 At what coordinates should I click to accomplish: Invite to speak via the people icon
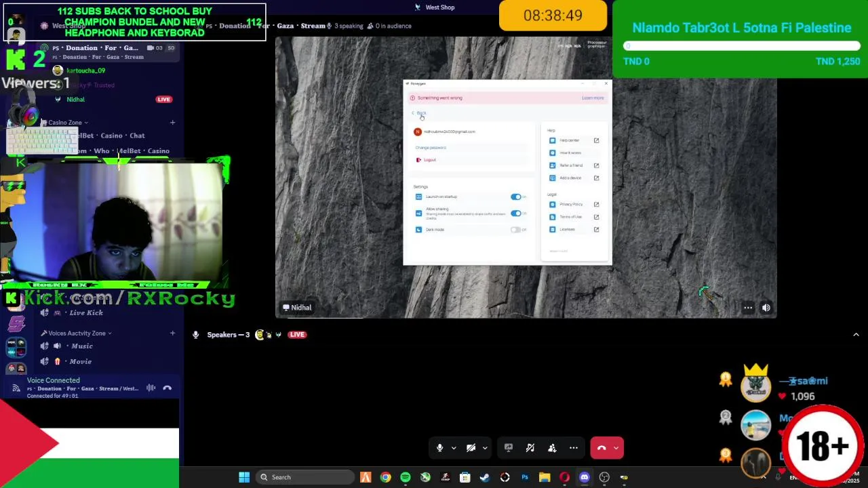click(552, 448)
